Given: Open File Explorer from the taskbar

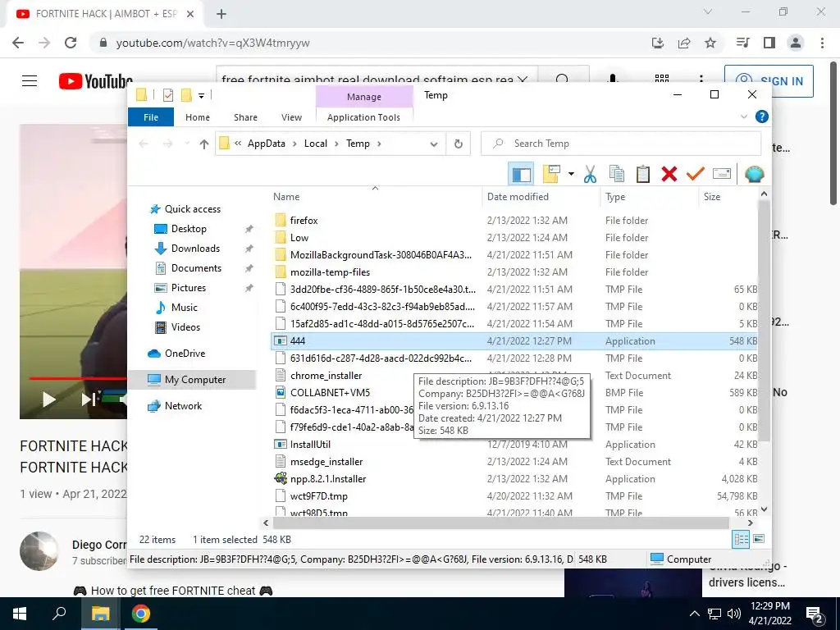Looking at the screenshot, I should coord(100,614).
